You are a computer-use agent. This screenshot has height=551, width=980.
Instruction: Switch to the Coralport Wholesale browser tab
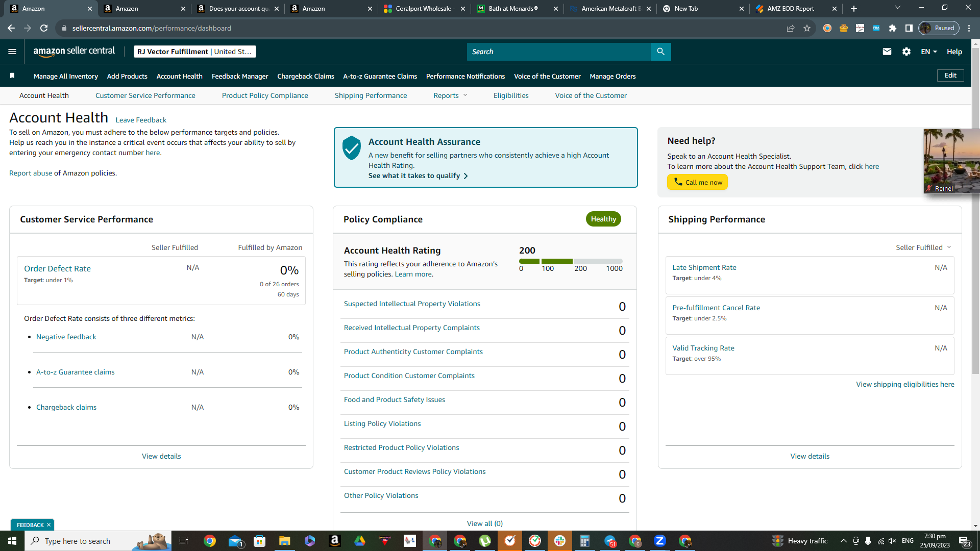click(x=424, y=9)
